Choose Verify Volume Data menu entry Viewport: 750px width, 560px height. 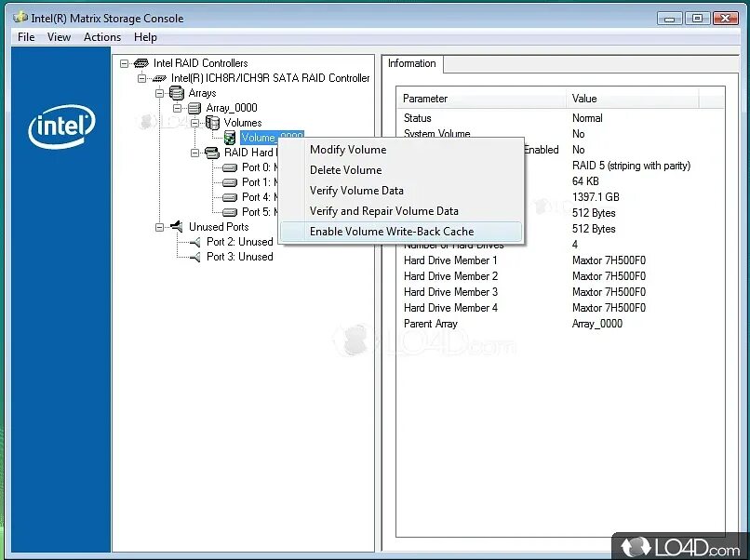pos(401,191)
